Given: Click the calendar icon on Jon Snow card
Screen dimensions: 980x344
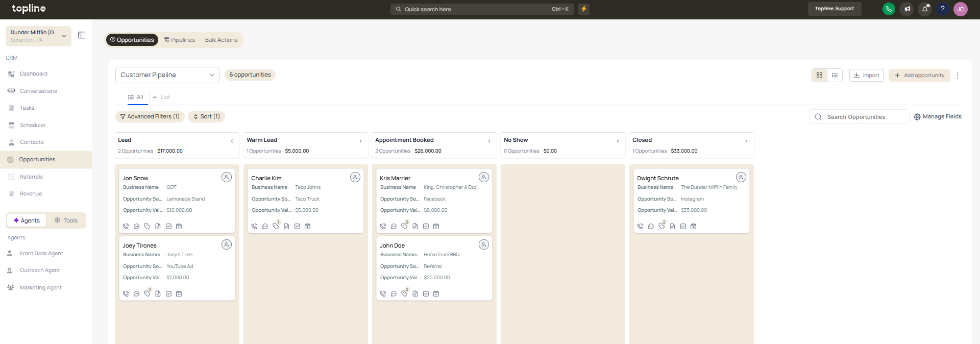Looking at the screenshot, I should tap(179, 226).
